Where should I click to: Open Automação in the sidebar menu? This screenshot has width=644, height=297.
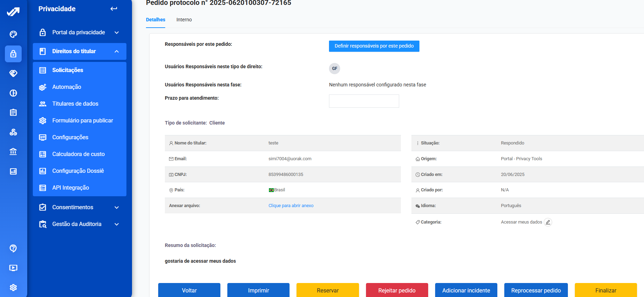pyautogui.click(x=67, y=87)
